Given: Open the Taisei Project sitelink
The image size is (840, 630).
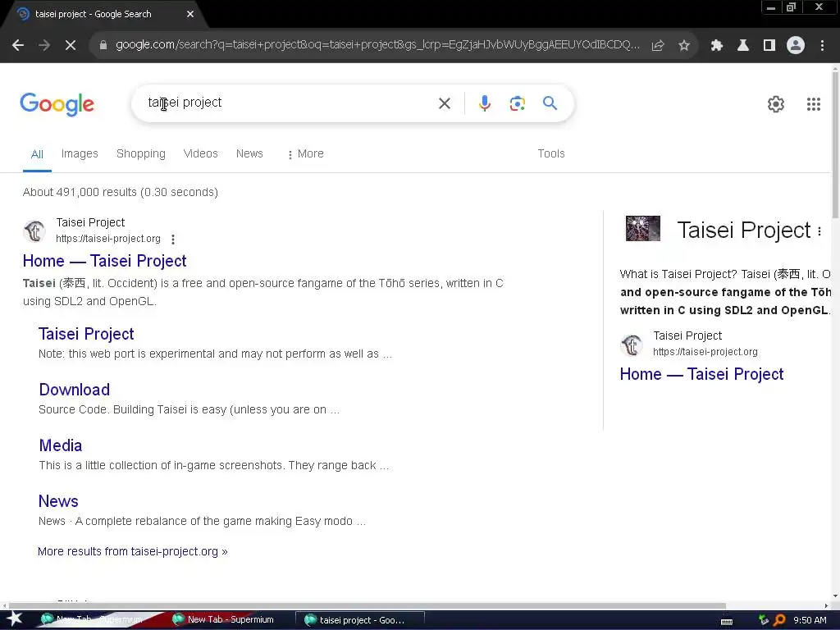Looking at the screenshot, I should coord(86,334).
